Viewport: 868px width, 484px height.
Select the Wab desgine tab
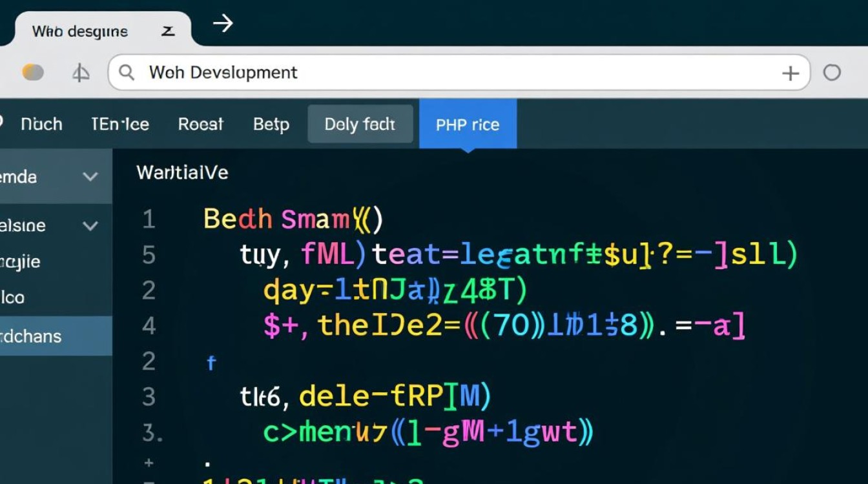coord(80,31)
